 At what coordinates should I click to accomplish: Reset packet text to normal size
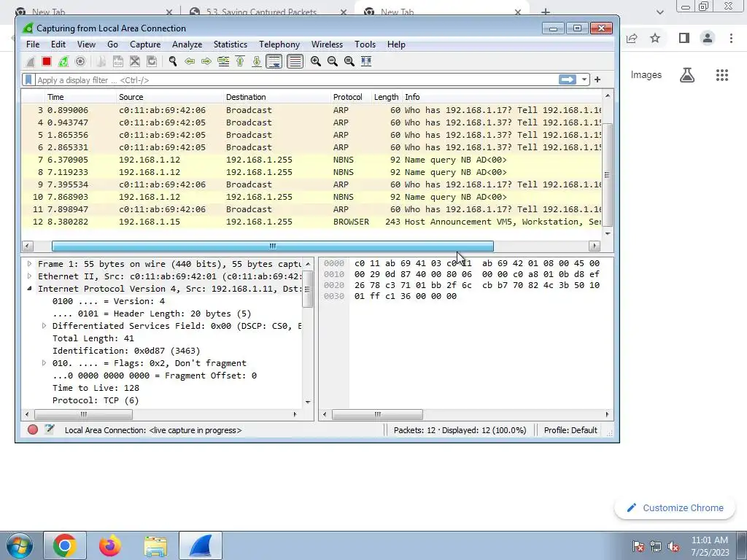[349, 61]
